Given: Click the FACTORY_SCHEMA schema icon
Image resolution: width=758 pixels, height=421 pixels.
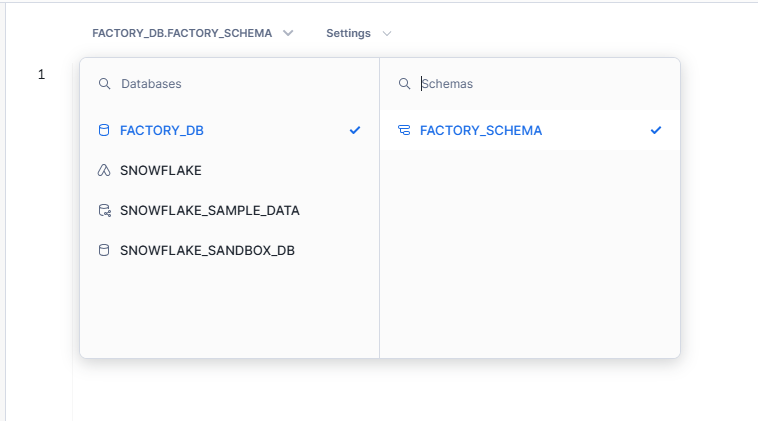Looking at the screenshot, I should click(x=404, y=130).
